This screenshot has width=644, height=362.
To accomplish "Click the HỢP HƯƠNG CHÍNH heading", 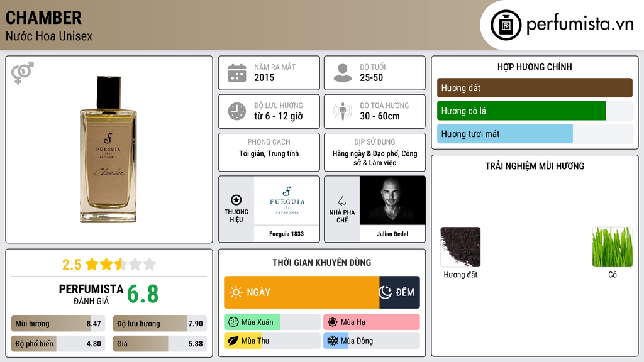I will [535, 67].
